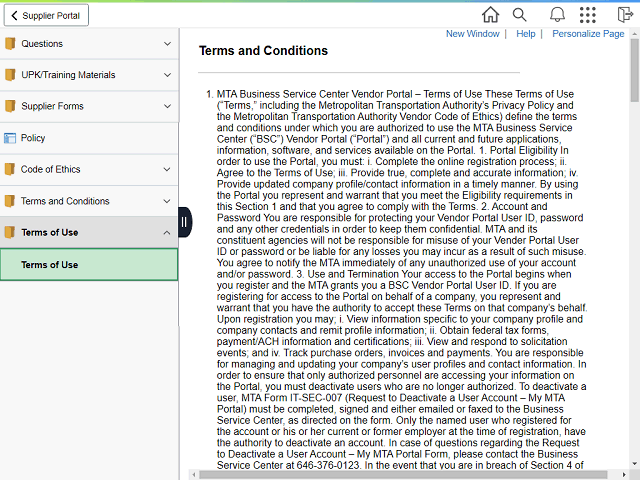Select the Supplier Forms menu item
Screen dimensions: 640x480
89,106
